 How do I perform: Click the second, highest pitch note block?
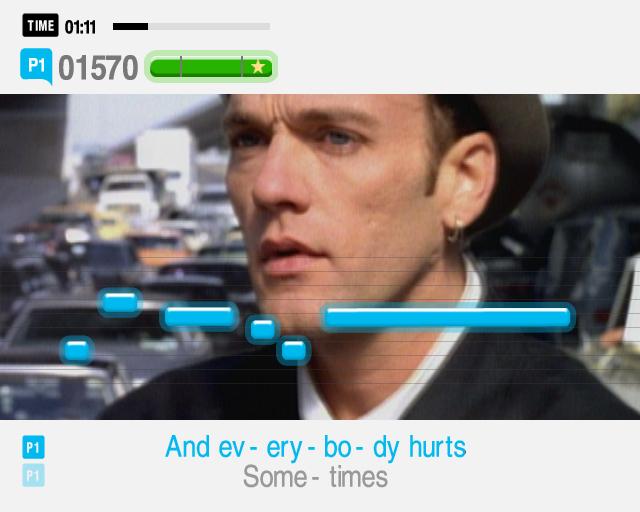pos(120,303)
